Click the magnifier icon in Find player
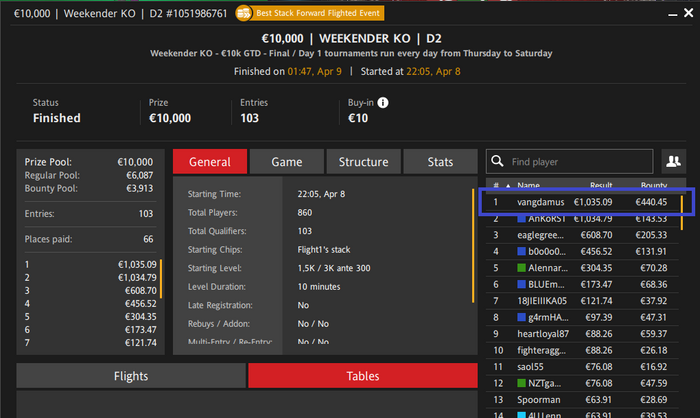Screen dimensions: 700x418 pyautogui.click(x=497, y=161)
